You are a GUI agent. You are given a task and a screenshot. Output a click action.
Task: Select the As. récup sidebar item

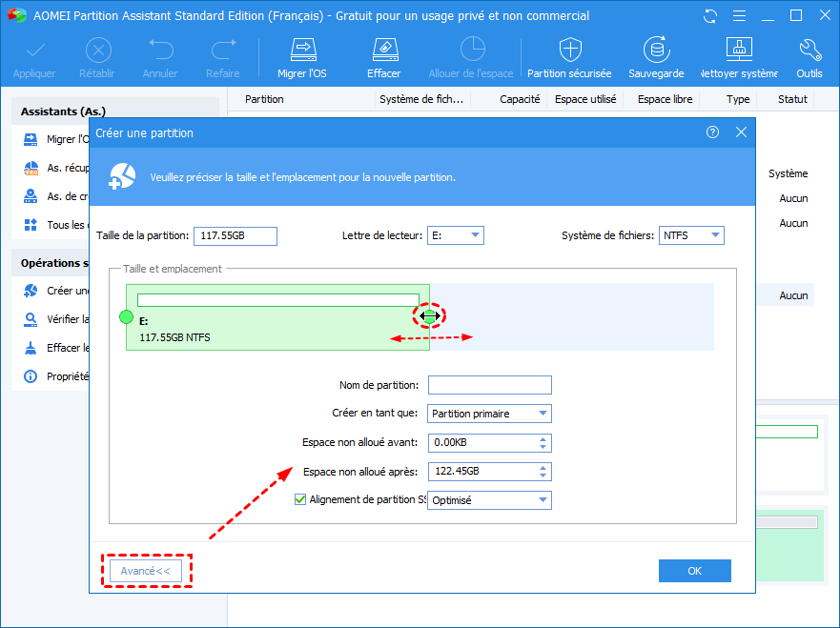(x=55, y=168)
